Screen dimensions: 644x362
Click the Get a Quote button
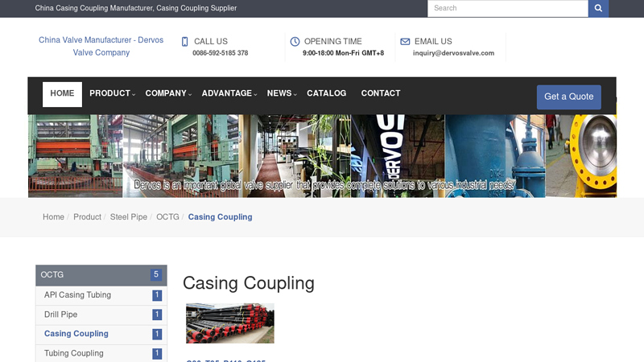(x=569, y=97)
